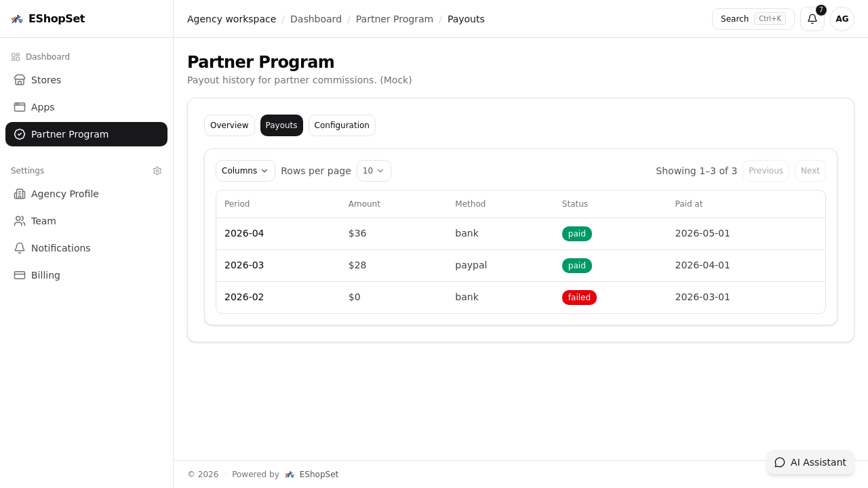868x488 pixels.
Task: Click the Dashboard breadcrumb link
Action: (x=316, y=19)
